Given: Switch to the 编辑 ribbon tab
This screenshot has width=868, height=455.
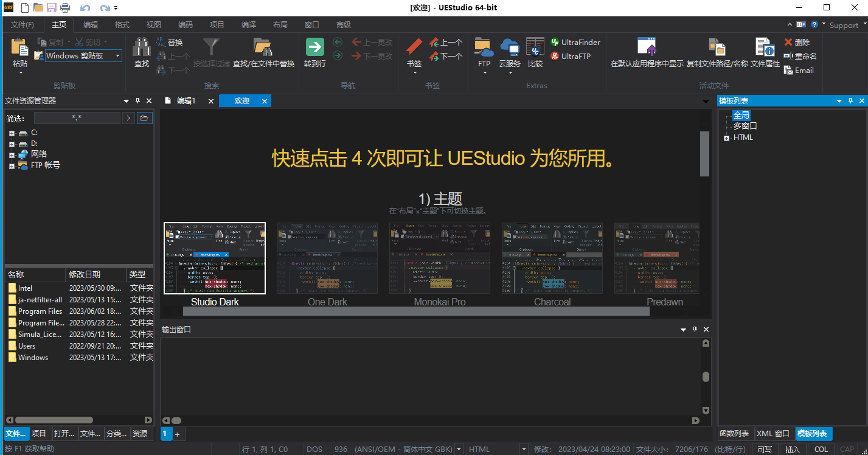Looking at the screenshot, I should pos(91,25).
